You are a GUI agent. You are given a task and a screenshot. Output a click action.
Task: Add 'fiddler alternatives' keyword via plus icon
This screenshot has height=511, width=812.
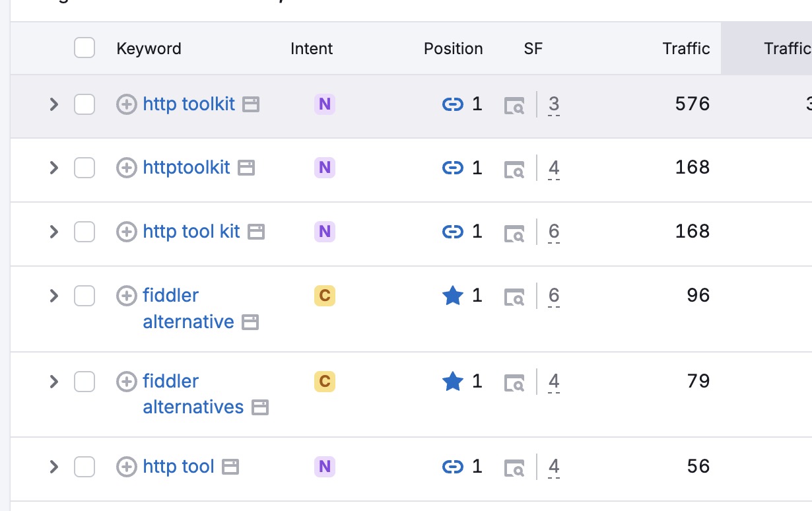126,382
